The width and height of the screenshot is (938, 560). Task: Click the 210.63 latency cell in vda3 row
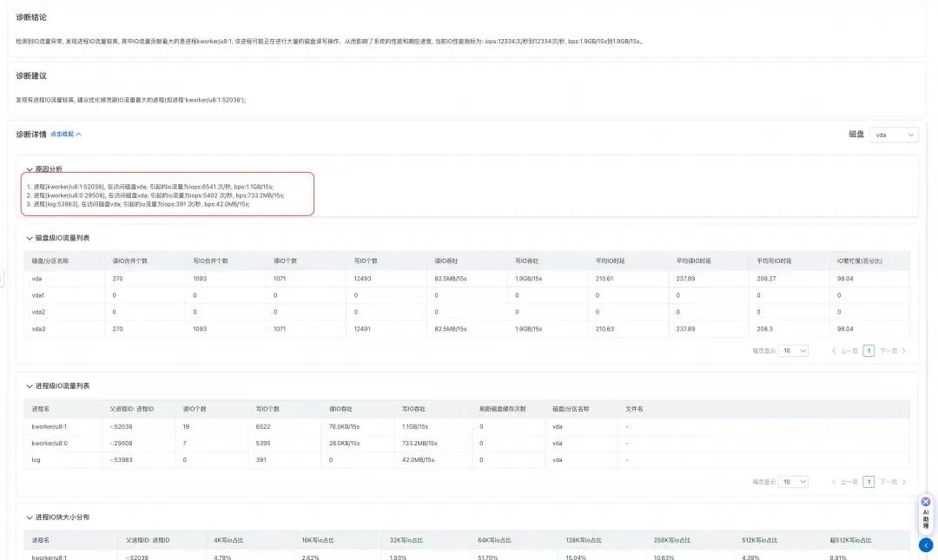tap(604, 328)
